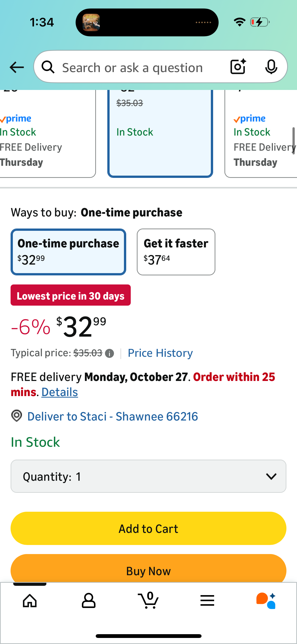This screenshot has height=644, width=297.
Task: Select the One-time purchase option
Action: [68, 252]
